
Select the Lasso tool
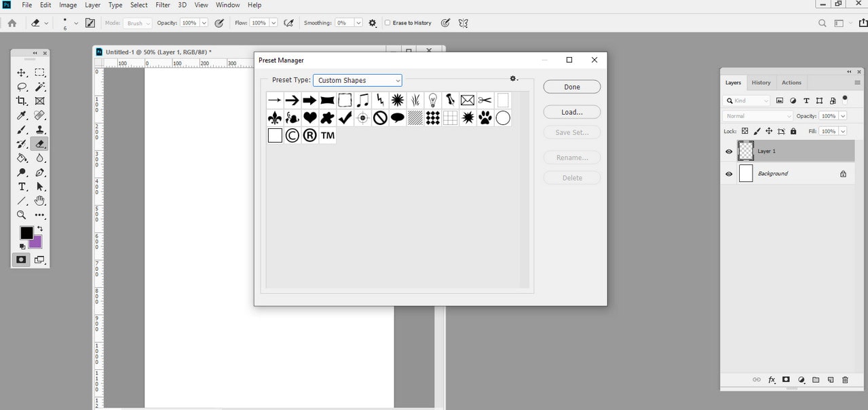(x=22, y=87)
